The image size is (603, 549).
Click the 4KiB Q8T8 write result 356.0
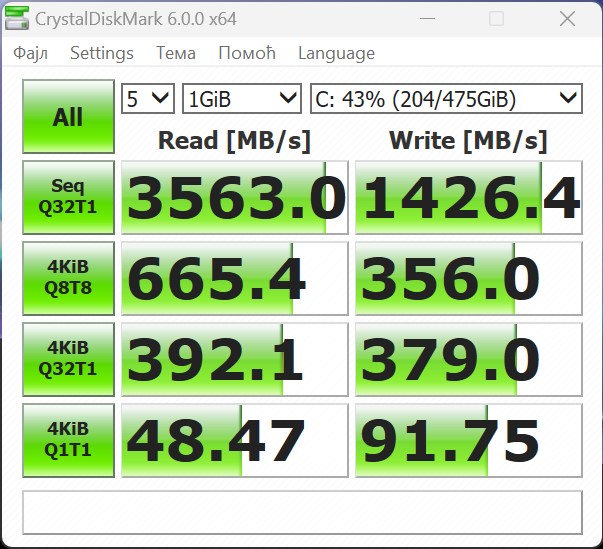click(x=469, y=278)
